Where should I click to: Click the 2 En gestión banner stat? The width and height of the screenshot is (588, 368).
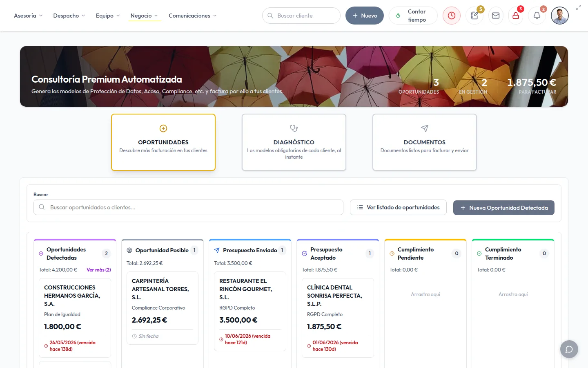473,86
